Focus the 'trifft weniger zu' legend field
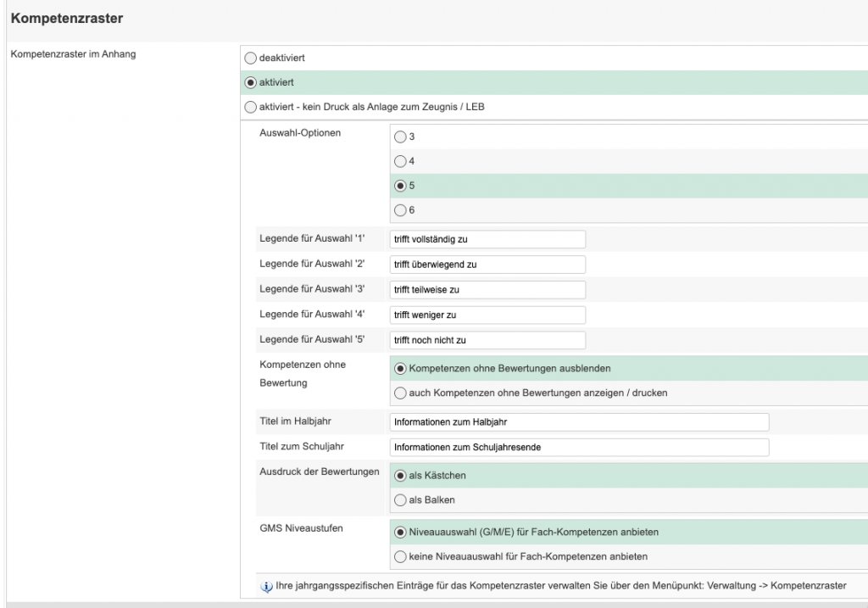 (487, 315)
